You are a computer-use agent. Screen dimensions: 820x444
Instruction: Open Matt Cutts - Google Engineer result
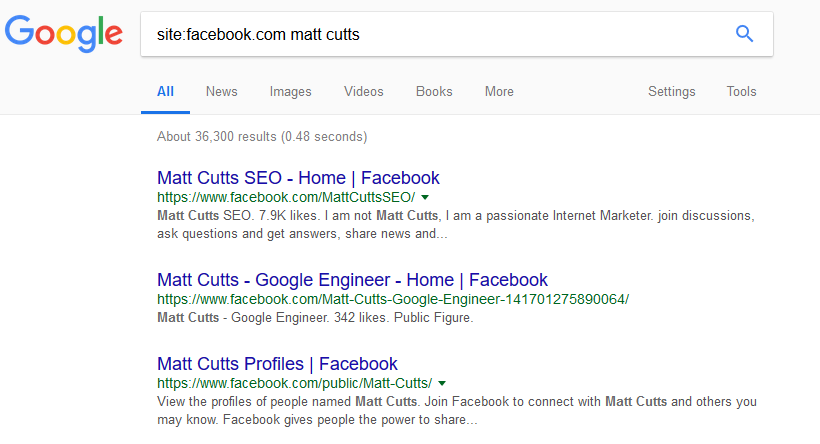[352, 280]
